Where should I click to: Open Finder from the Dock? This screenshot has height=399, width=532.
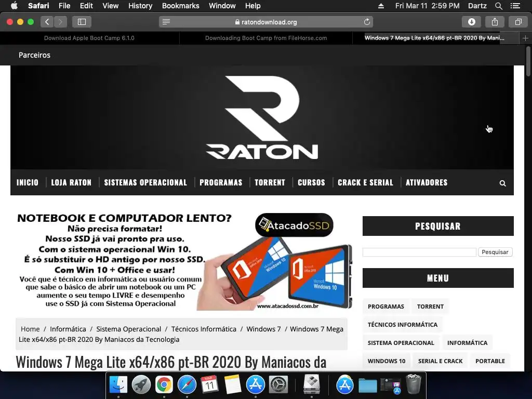click(118, 385)
